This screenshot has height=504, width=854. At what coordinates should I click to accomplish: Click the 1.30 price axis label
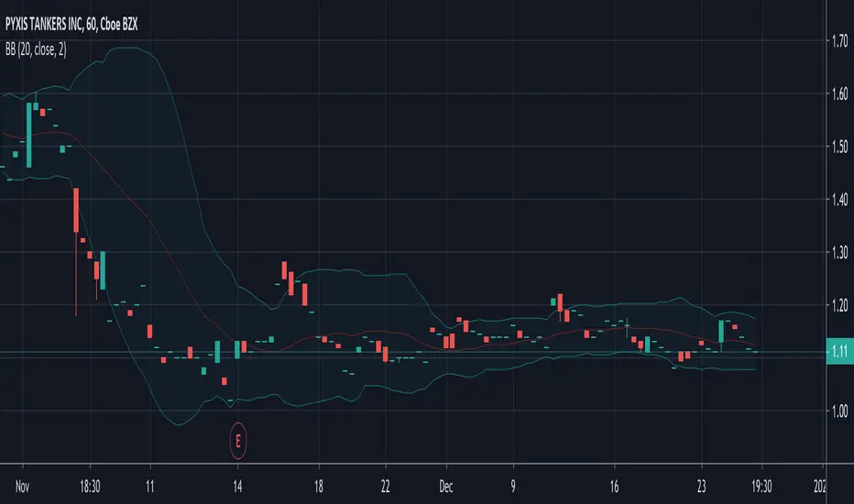coord(840,252)
